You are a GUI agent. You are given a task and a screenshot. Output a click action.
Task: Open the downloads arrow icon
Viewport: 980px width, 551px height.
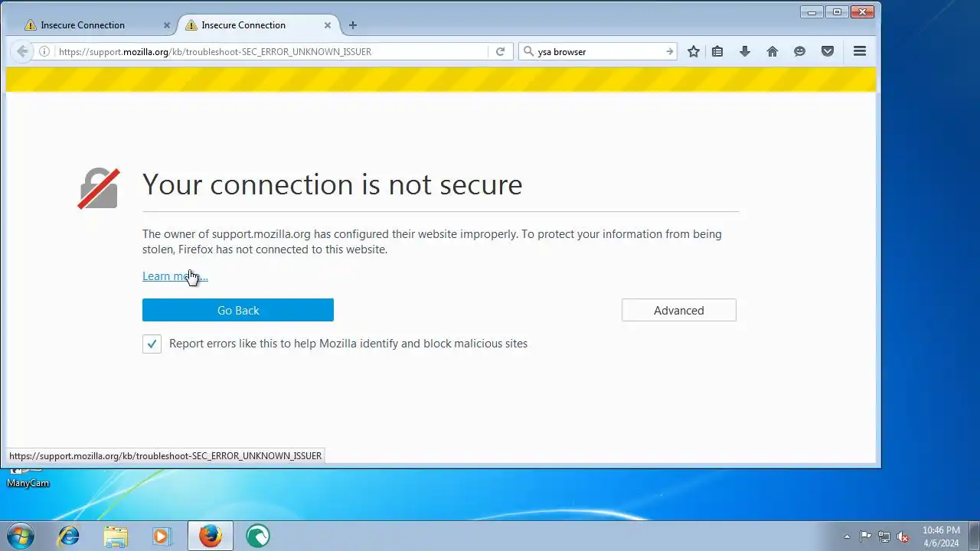(744, 51)
